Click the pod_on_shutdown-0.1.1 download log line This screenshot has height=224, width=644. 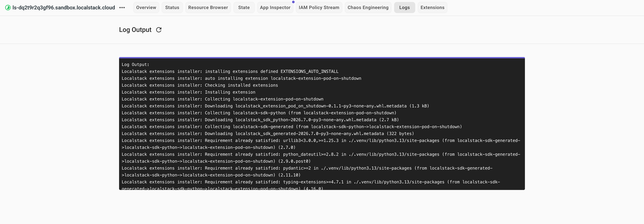tap(275, 106)
